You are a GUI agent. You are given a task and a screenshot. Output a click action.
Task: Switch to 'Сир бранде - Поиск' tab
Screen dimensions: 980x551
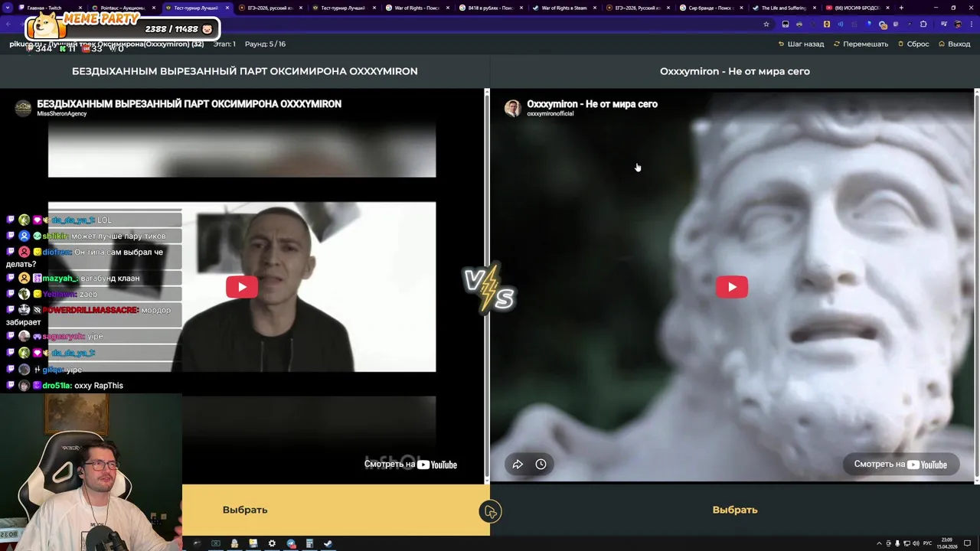(x=710, y=8)
